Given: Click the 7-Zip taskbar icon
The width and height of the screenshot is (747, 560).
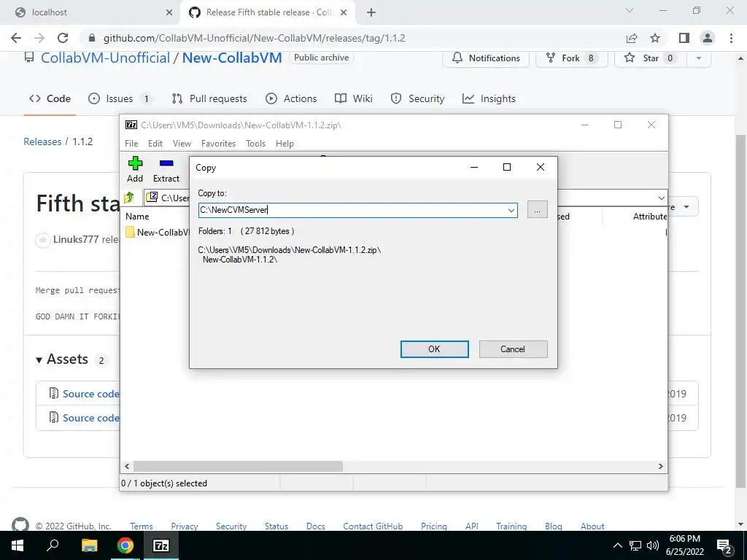Looking at the screenshot, I should (x=160, y=545).
